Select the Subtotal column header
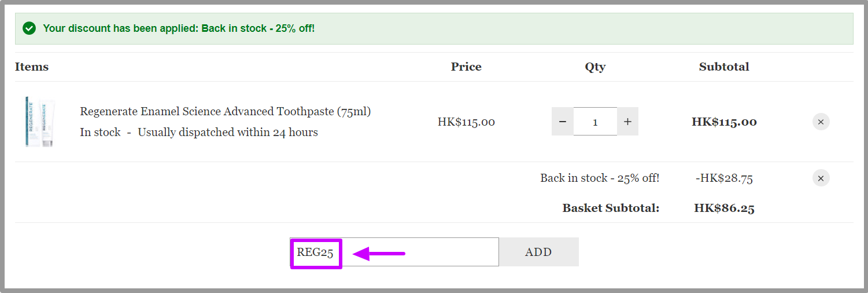The image size is (868, 293). coord(724,67)
